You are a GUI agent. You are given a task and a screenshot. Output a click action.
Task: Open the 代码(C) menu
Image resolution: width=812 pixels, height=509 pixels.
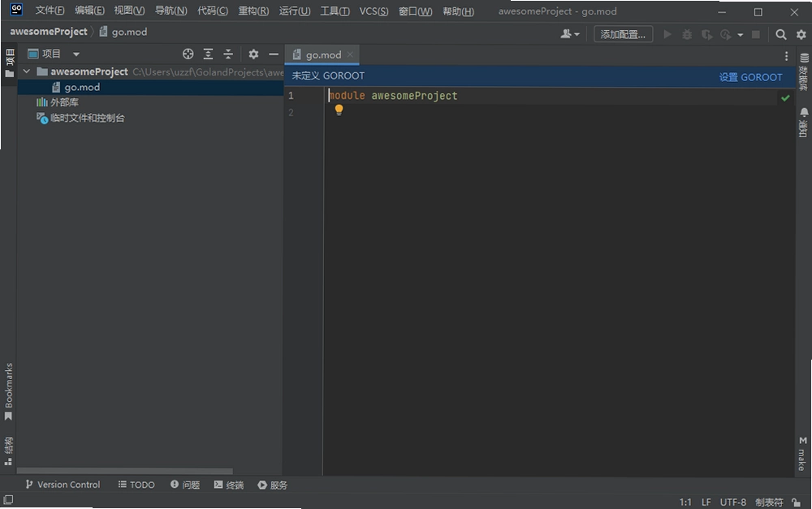click(212, 11)
